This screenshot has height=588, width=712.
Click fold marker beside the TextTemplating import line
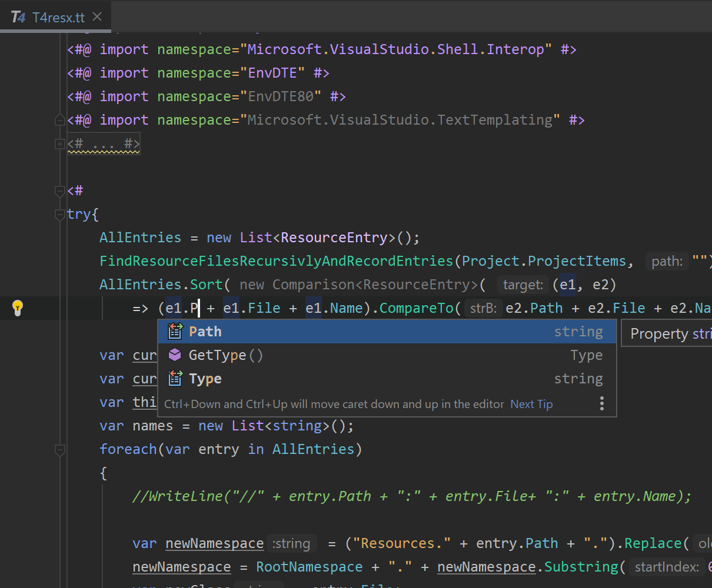59,120
